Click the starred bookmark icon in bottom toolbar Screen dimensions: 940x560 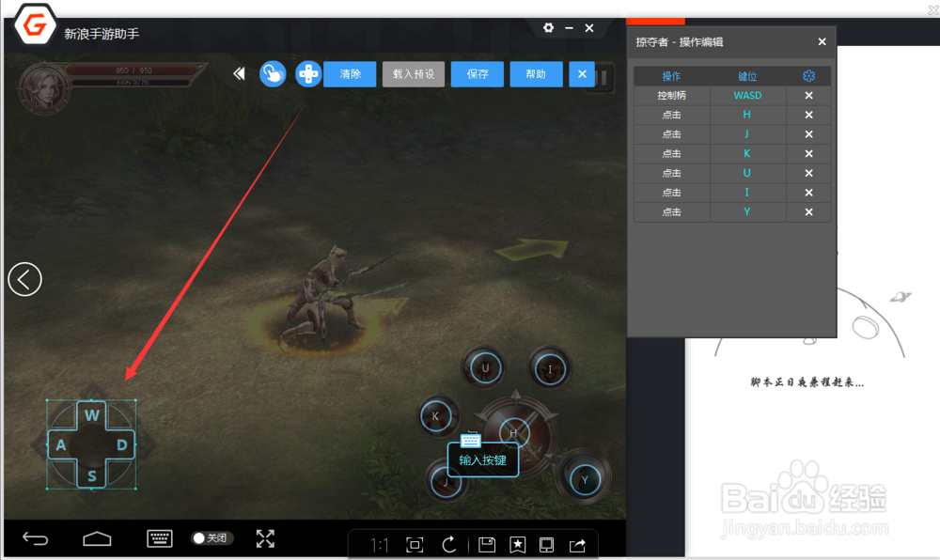[517, 544]
